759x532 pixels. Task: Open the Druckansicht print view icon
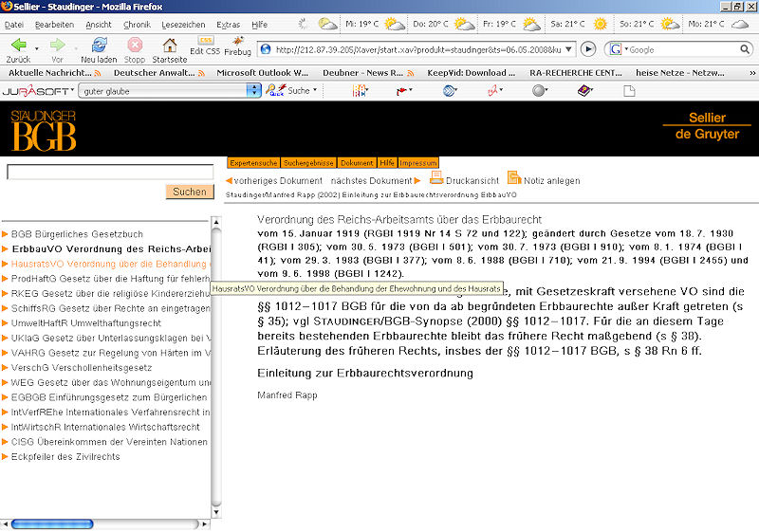(436, 178)
